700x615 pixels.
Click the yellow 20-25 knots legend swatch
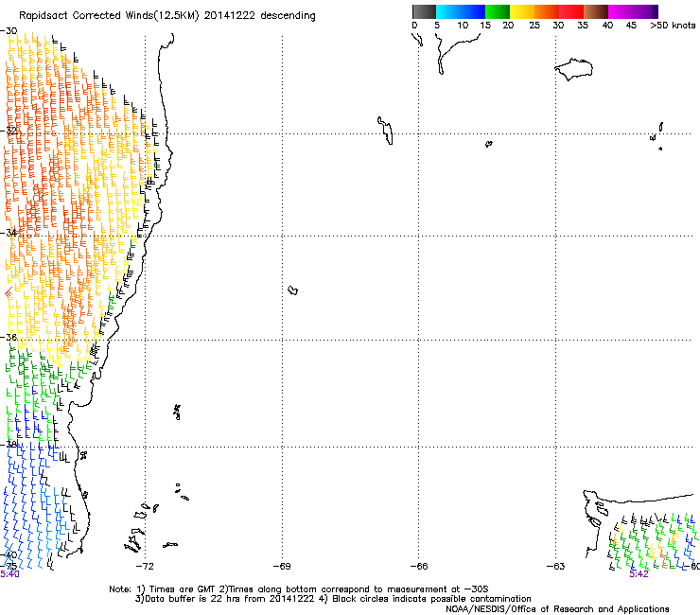[x=522, y=11]
